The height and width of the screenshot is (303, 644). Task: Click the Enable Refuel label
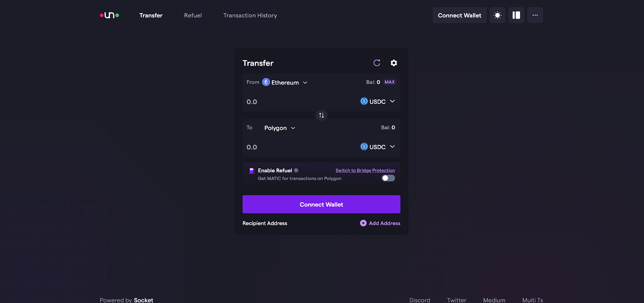click(275, 170)
